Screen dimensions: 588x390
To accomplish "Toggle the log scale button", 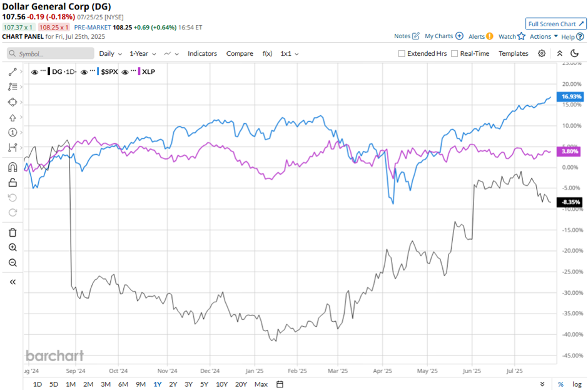I will 577,384.
